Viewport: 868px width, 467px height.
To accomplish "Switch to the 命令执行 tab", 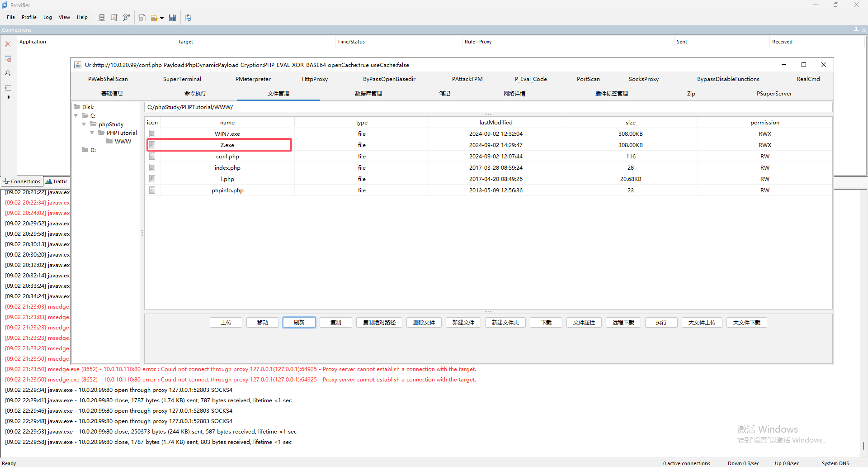I will pos(195,93).
